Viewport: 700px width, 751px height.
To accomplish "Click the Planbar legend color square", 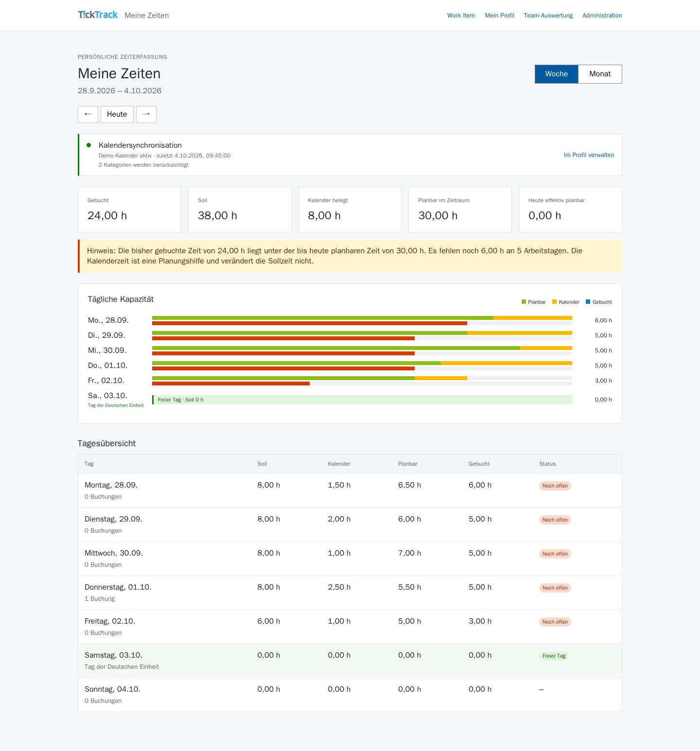I will tap(524, 302).
